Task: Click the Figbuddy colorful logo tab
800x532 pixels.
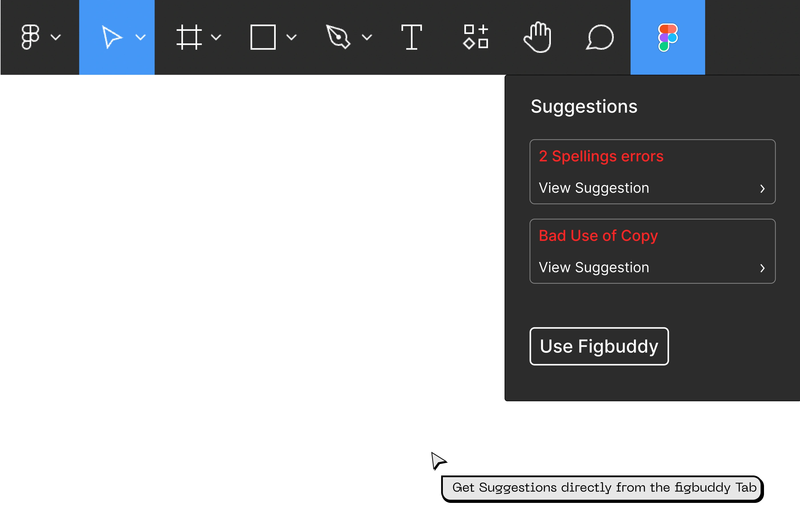Action: (x=668, y=37)
